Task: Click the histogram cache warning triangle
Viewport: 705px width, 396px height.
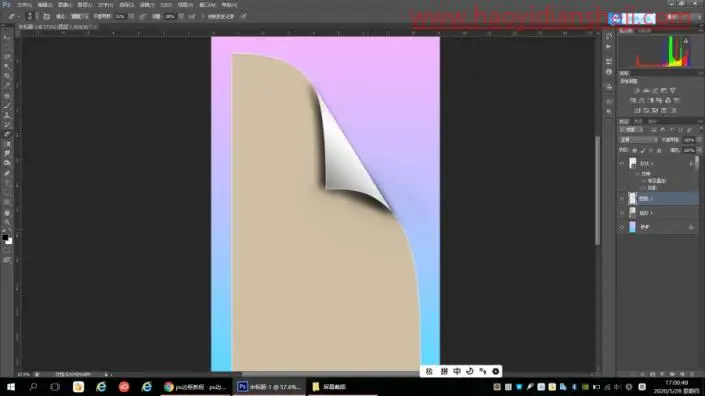Action: pyautogui.click(x=686, y=41)
